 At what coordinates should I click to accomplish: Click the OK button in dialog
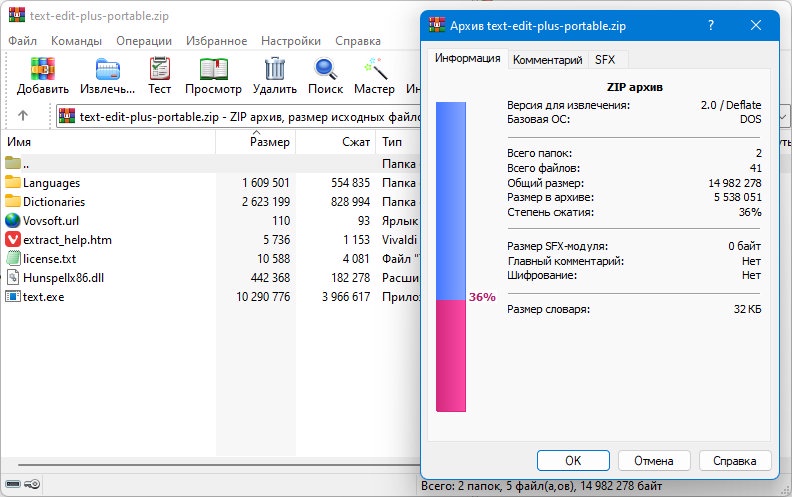(573, 461)
